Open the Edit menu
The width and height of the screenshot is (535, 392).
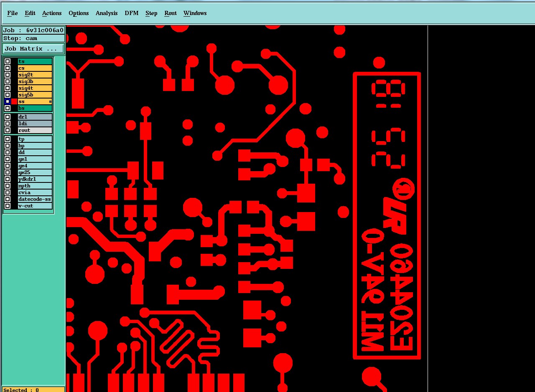tap(30, 13)
